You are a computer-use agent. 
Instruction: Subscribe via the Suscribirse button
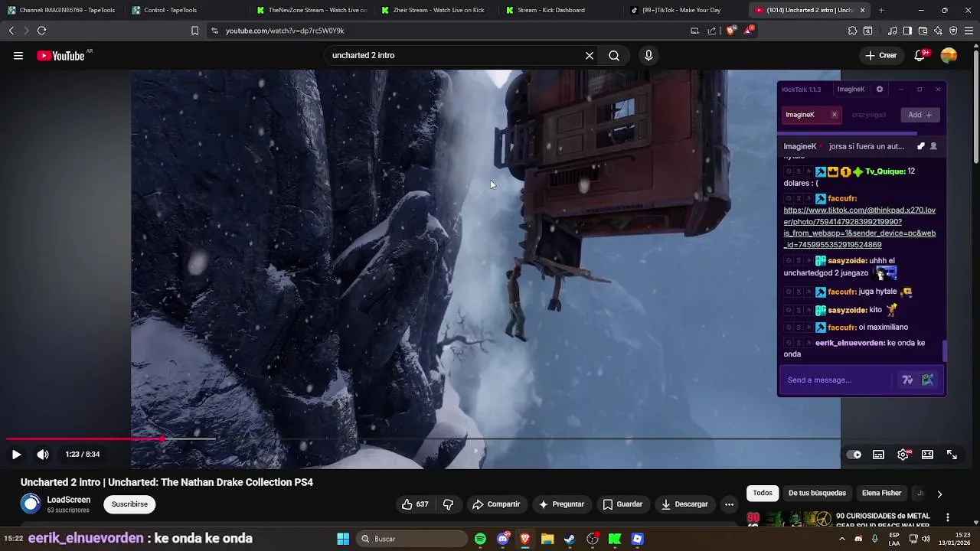(x=129, y=504)
